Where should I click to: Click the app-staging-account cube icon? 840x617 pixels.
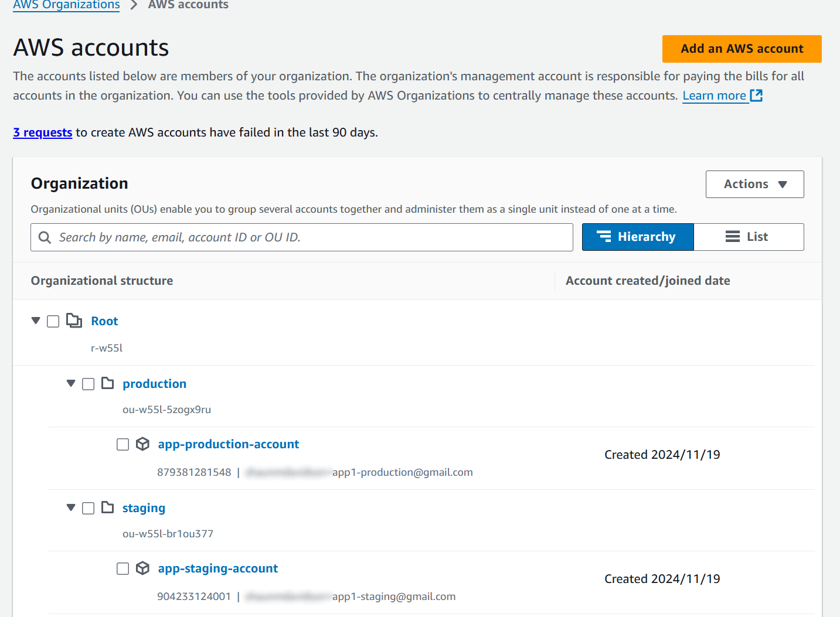142,568
